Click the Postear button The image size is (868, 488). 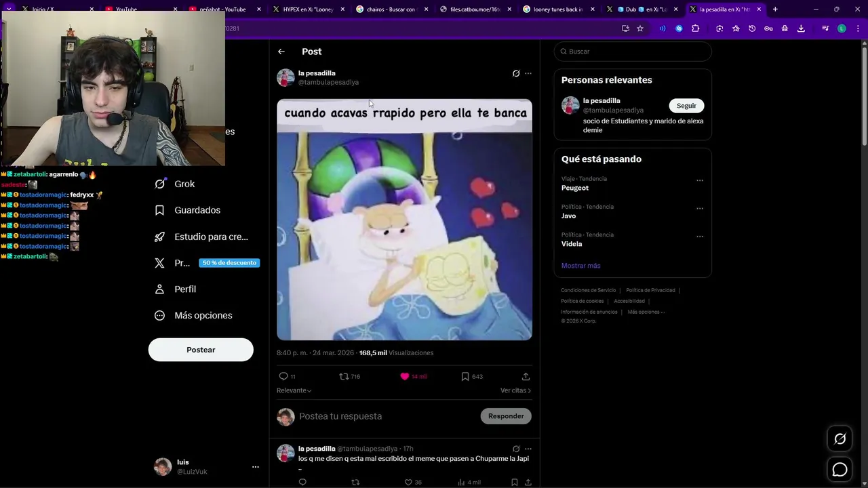201,350
